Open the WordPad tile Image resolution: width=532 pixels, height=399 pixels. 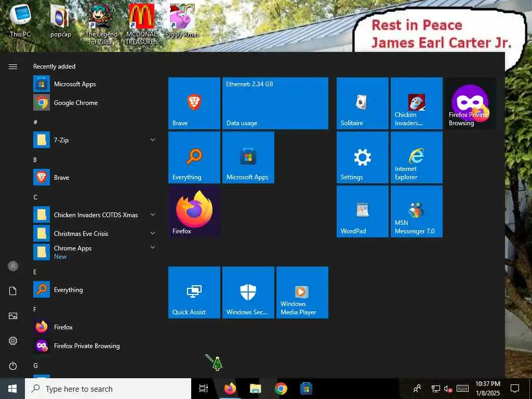pyautogui.click(x=362, y=211)
